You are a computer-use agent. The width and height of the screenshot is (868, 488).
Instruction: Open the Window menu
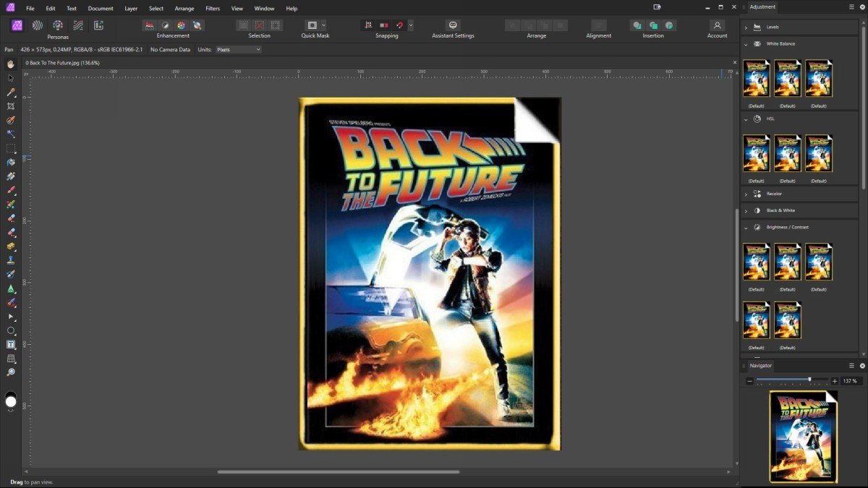pyautogui.click(x=264, y=9)
